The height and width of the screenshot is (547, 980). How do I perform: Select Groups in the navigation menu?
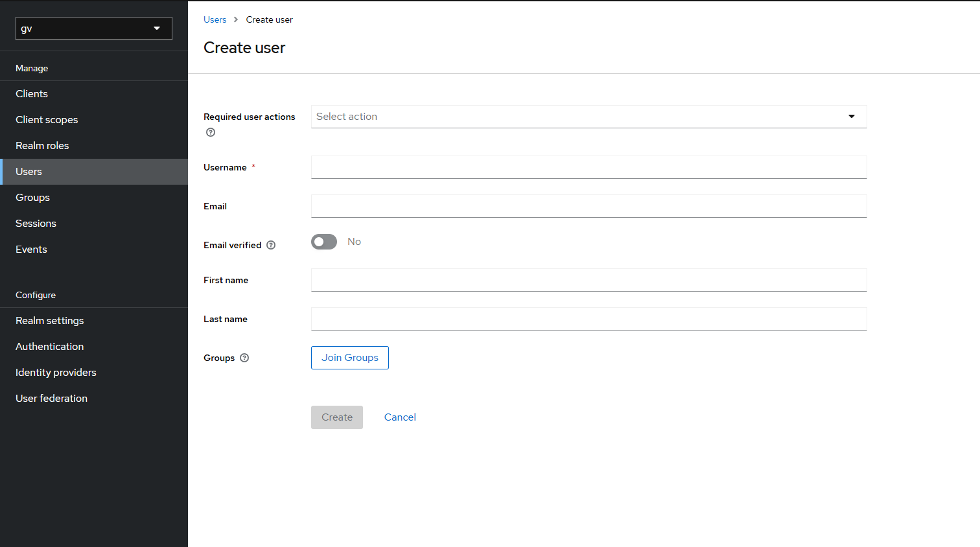click(32, 198)
